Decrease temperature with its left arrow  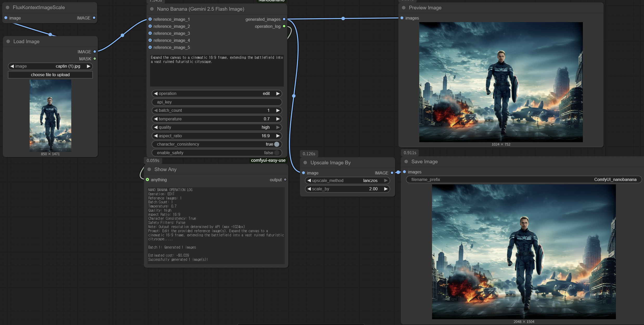pyautogui.click(x=156, y=119)
